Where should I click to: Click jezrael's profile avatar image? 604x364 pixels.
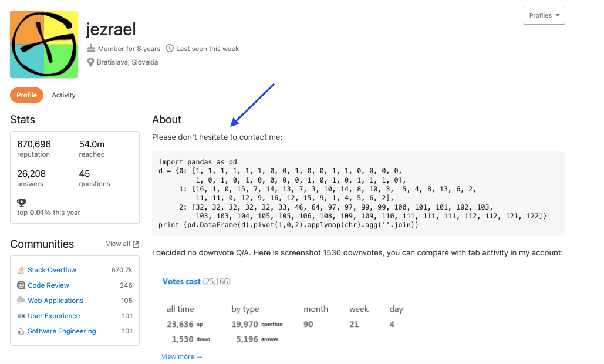click(44, 44)
